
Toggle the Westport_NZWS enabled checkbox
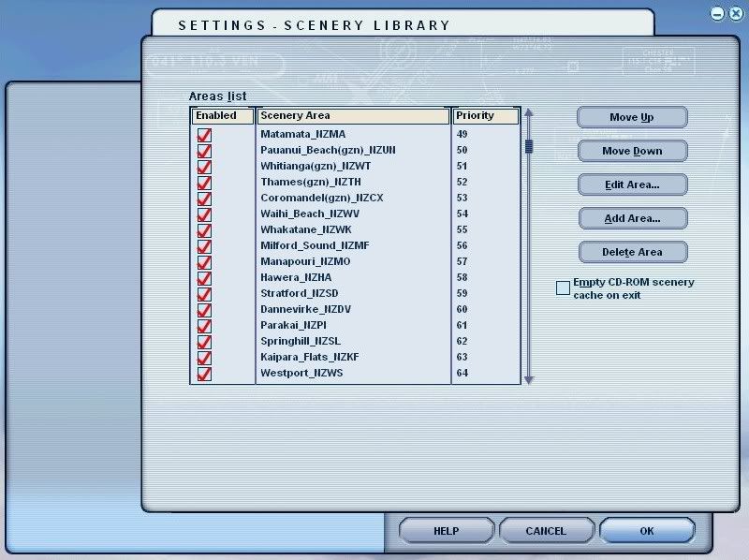[x=204, y=374]
